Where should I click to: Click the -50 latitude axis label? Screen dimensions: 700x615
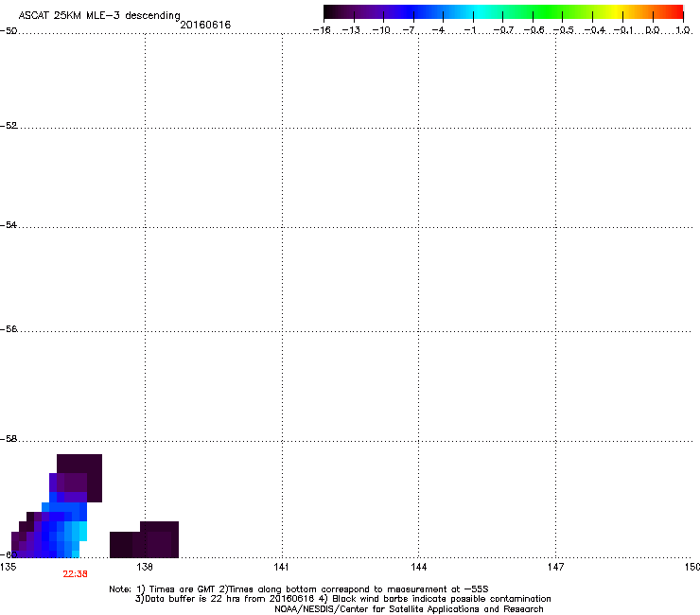pos(9,31)
